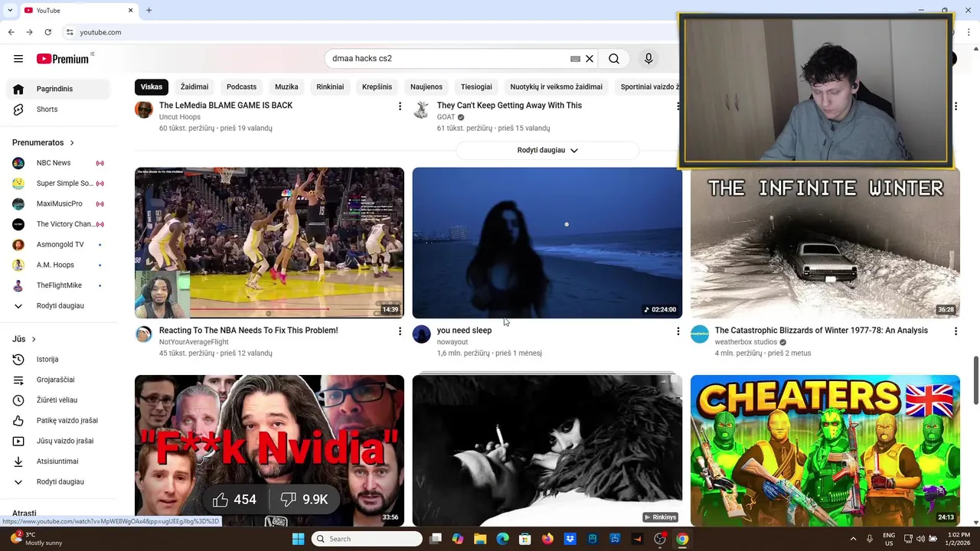Open Dropbox from the taskbar
980x551 pixels.
pos(570,539)
